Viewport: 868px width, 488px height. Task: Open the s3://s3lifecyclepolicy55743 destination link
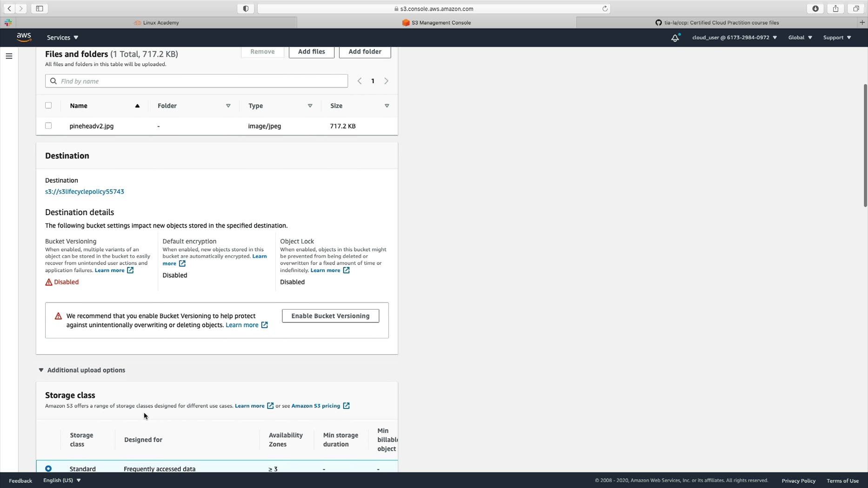click(x=85, y=191)
